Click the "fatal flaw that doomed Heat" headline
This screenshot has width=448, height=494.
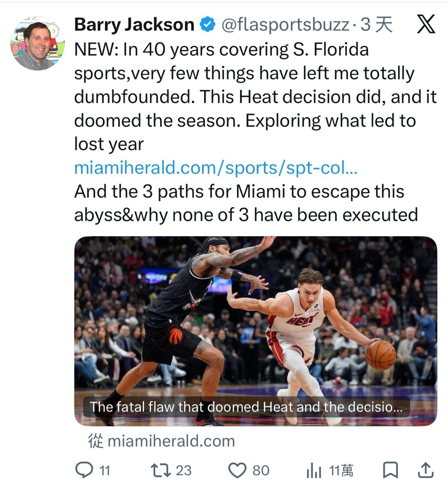click(x=246, y=407)
